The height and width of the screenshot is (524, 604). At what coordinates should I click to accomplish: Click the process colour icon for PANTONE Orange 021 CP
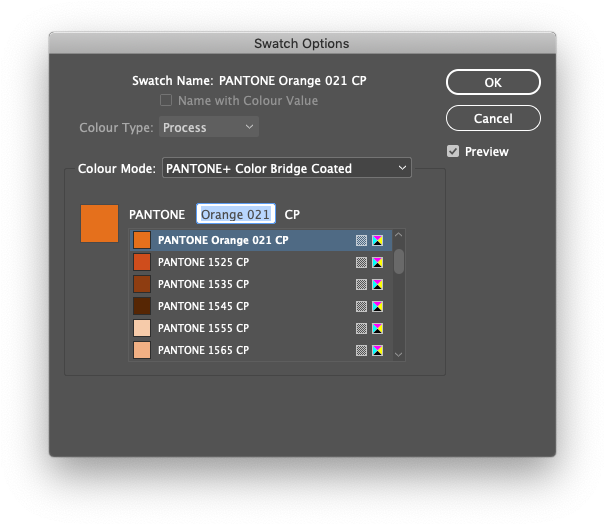click(361, 240)
